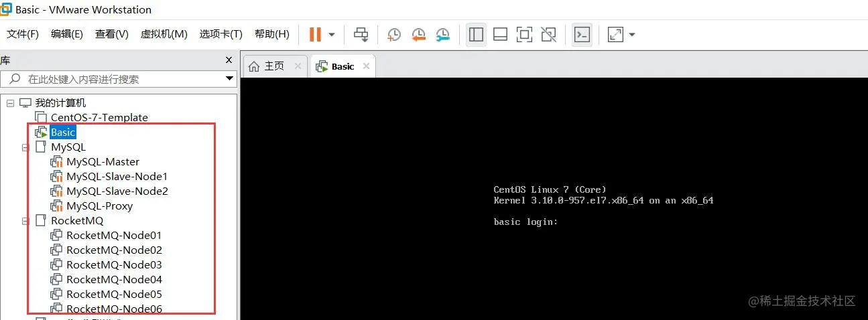Open the 编辑(E) menu
Screen dimensions: 868x320
[67, 34]
